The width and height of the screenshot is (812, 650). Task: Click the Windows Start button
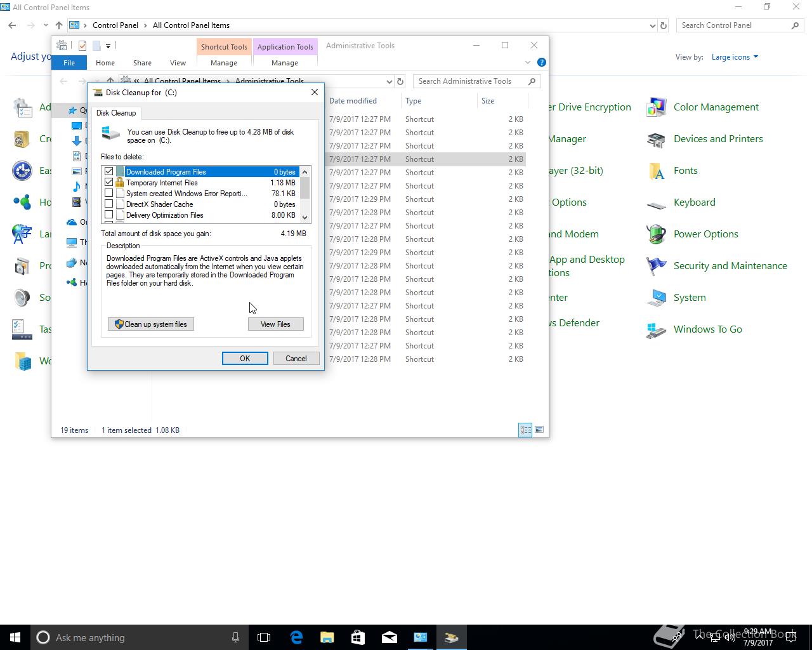15,637
